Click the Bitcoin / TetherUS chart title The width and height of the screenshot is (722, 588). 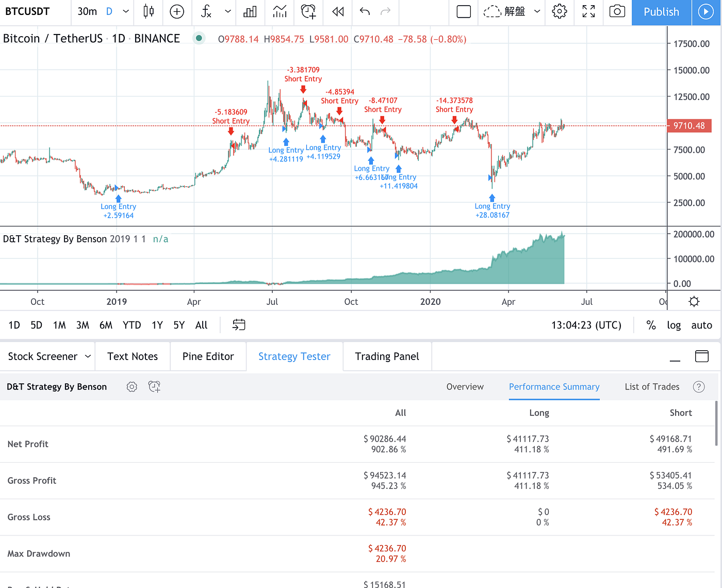pyautogui.click(x=91, y=39)
